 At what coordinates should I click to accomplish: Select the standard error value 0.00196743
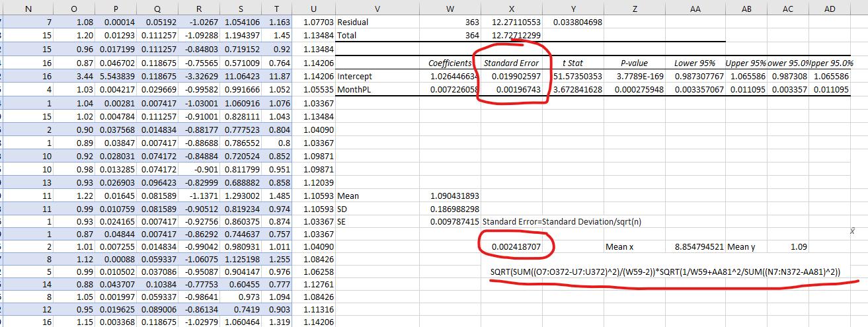point(512,89)
